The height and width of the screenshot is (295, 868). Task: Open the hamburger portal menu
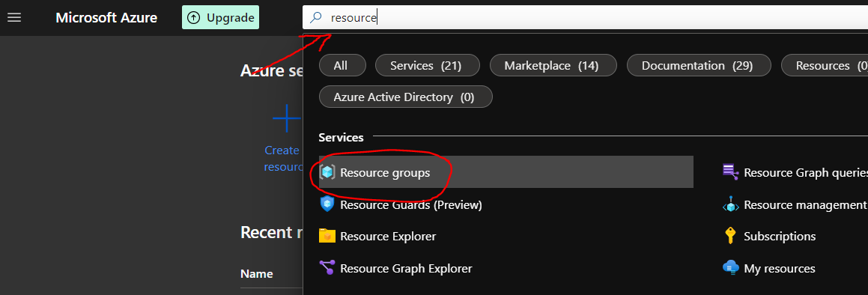click(13, 18)
